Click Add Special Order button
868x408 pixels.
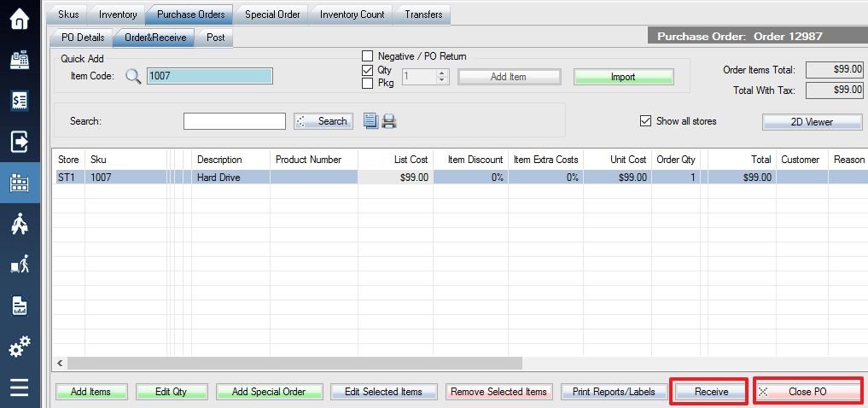tap(269, 392)
